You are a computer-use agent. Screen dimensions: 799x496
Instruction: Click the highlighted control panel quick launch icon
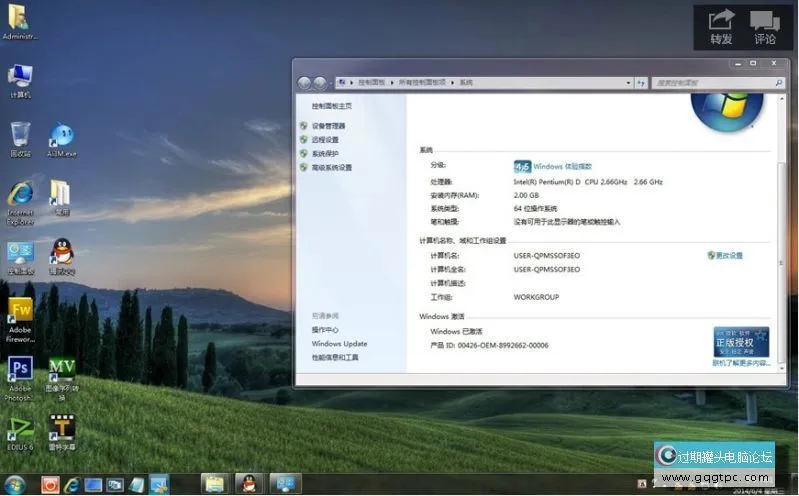pos(159,484)
